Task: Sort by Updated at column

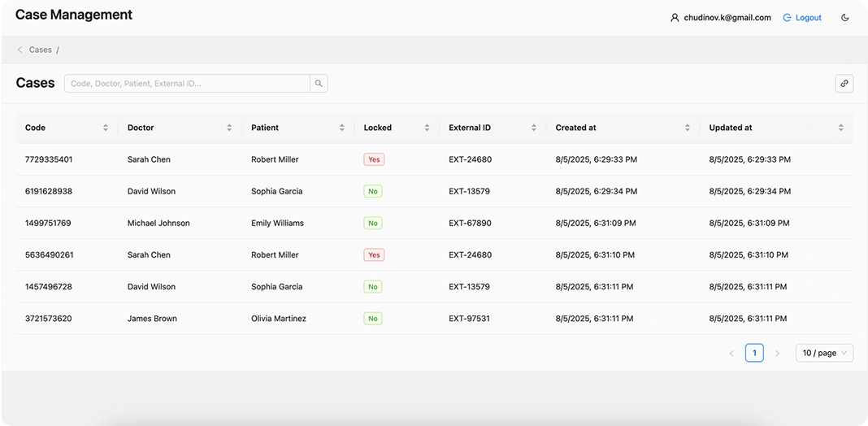Action: point(840,128)
